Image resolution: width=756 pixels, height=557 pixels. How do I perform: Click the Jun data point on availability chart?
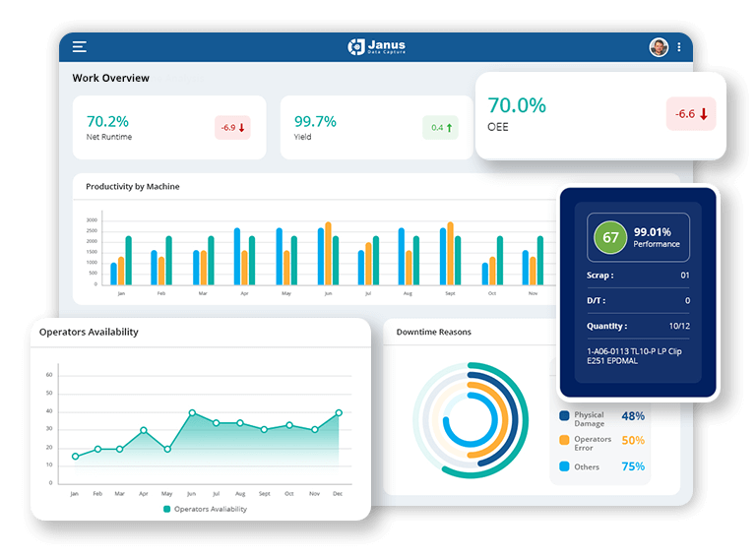pyautogui.click(x=192, y=413)
